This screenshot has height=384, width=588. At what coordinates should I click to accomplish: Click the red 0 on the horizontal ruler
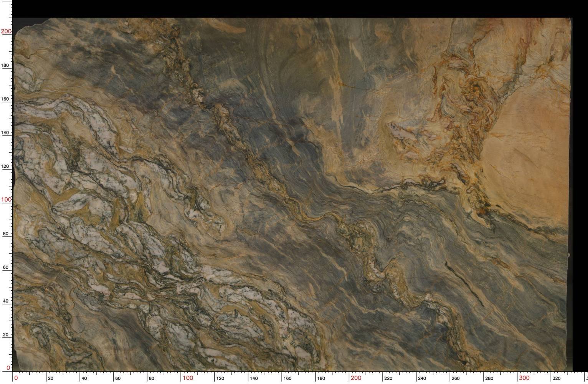click(16, 378)
